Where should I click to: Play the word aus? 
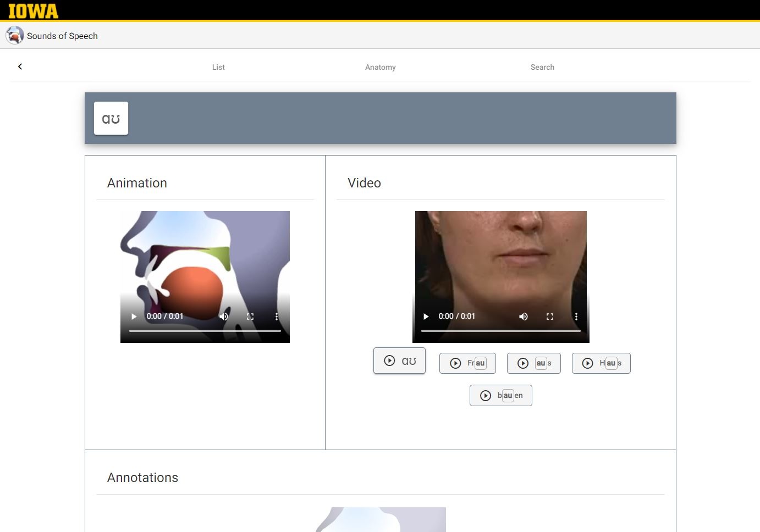point(533,363)
